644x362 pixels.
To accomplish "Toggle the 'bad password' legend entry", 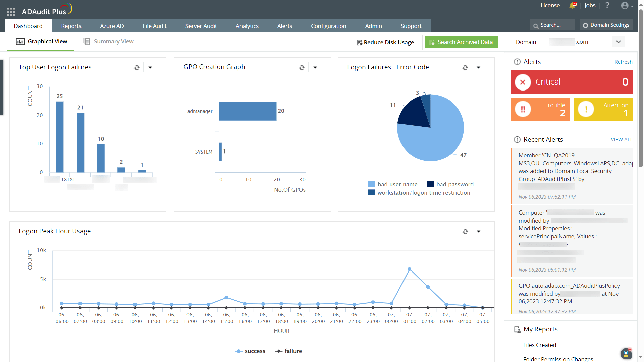I will 454,184.
